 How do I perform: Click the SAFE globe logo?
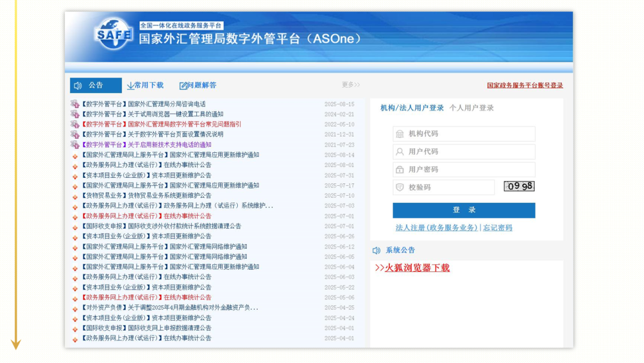(114, 33)
